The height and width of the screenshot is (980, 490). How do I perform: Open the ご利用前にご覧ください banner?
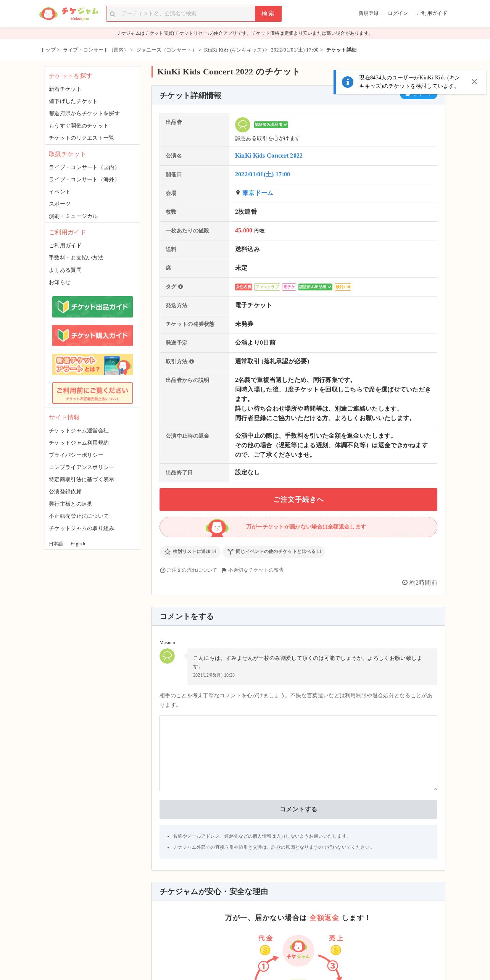(x=92, y=393)
